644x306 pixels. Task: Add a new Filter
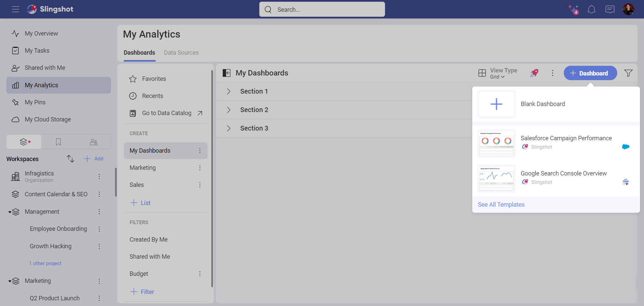pyautogui.click(x=142, y=292)
